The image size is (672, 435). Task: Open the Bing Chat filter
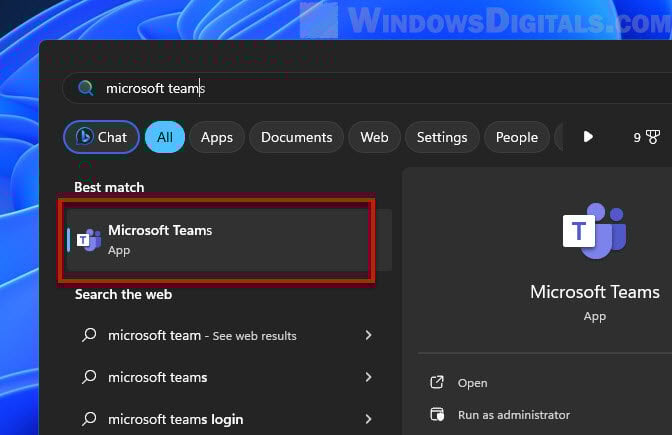(x=102, y=137)
